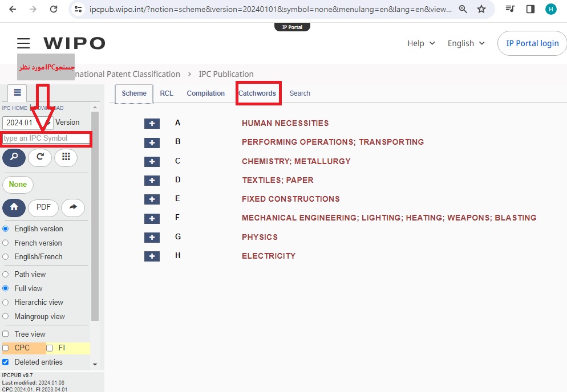Select the French version radio button
This screenshot has height=392, width=567.
click(6, 243)
